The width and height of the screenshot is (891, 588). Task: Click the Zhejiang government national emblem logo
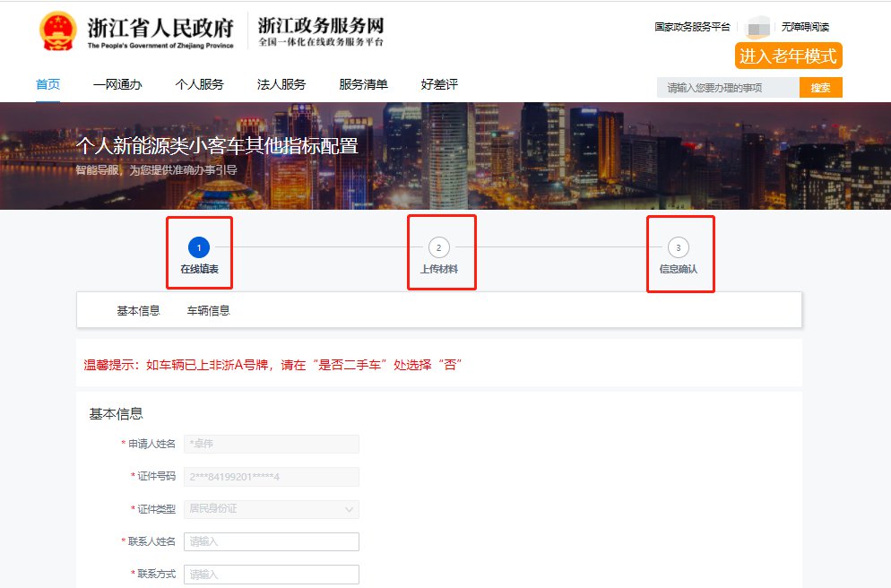58,31
